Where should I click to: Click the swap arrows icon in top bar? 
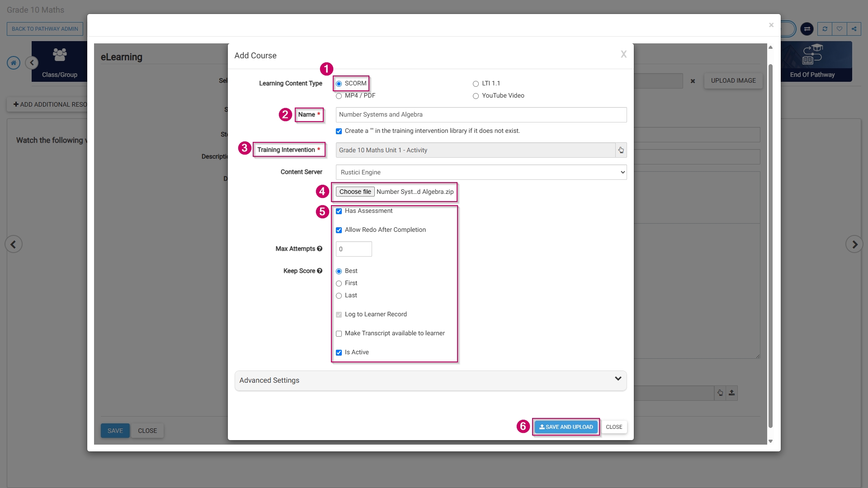pyautogui.click(x=807, y=29)
